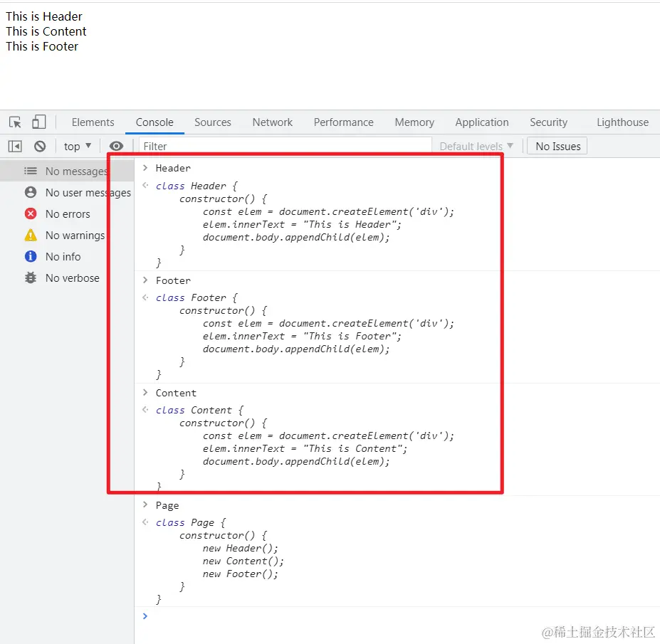The image size is (660, 644).
Task: Click 'new Content();' code line
Action: point(243,561)
